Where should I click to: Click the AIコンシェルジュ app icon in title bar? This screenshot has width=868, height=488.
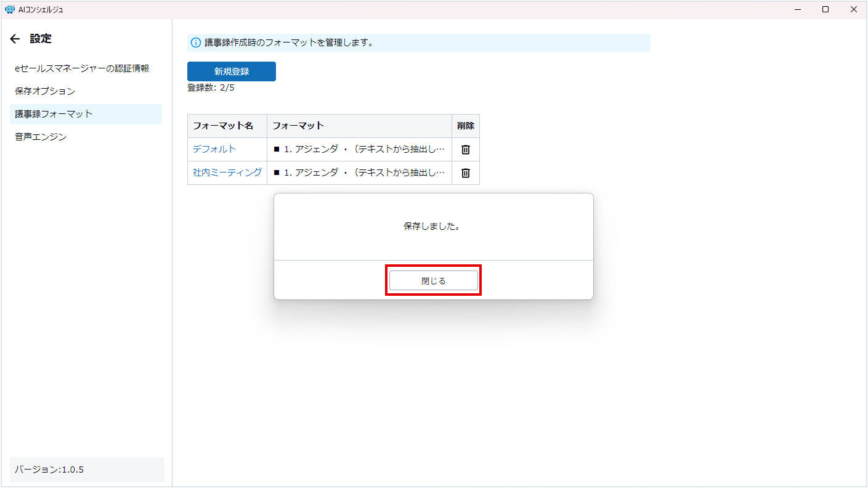9,9
